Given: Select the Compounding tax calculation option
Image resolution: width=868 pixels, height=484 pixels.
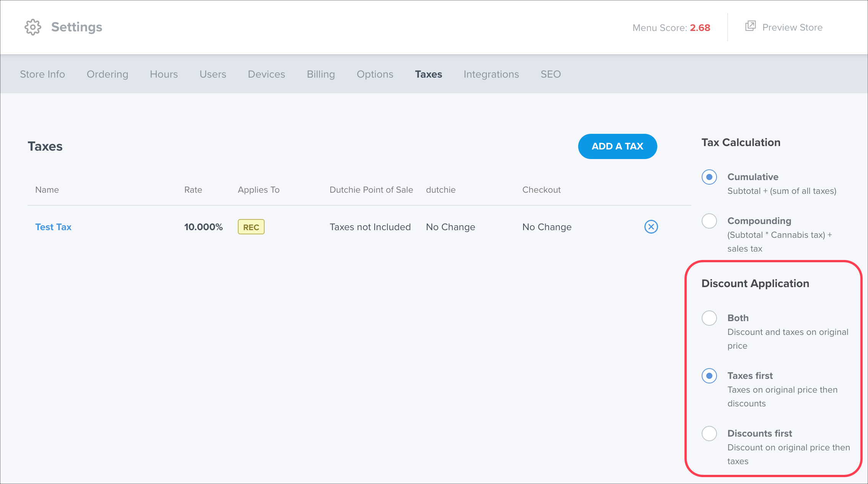Looking at the screenshot, I should tap(709, 221).
